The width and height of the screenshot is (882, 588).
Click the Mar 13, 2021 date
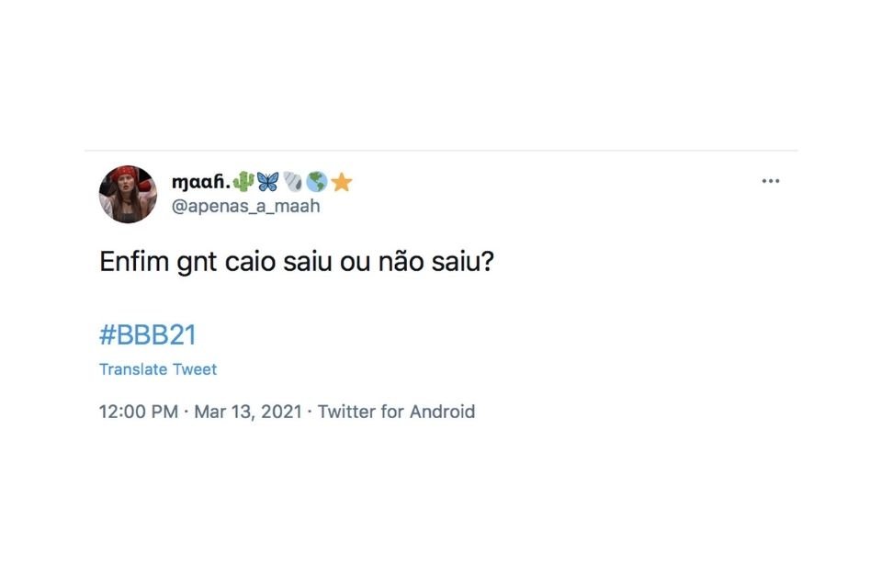(248, 412)
